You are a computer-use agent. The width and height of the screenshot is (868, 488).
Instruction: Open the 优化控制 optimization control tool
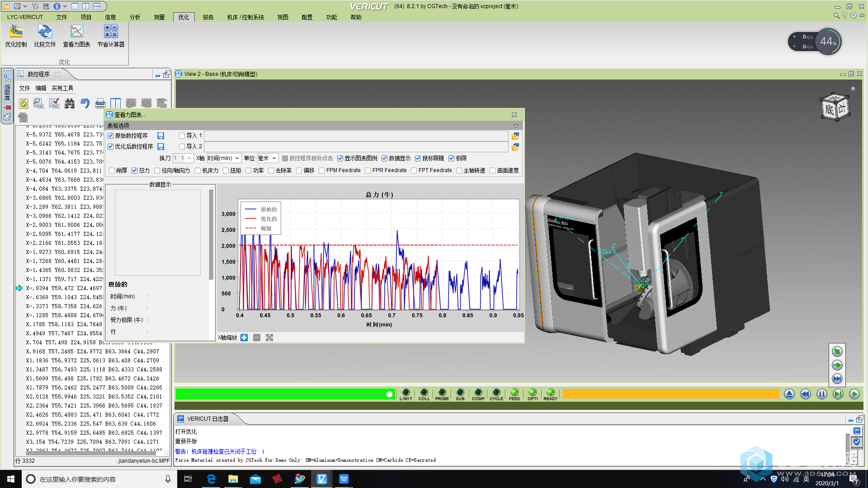[16, 36]
